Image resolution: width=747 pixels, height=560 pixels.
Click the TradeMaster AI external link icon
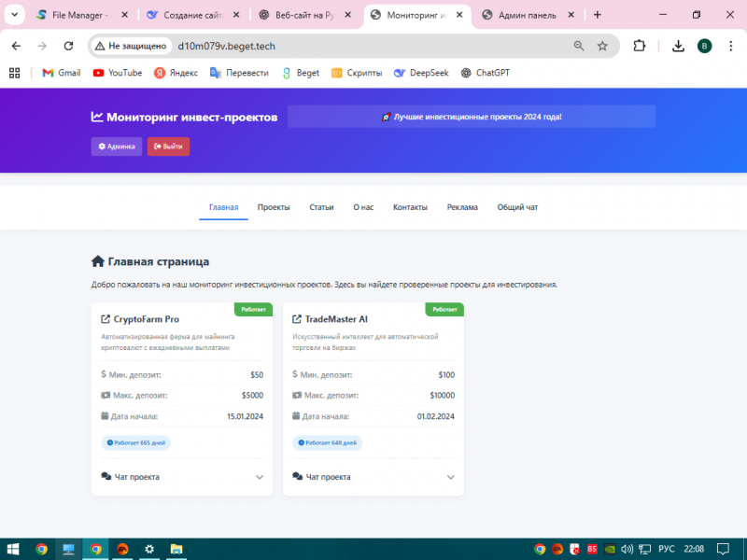(297, 319)
